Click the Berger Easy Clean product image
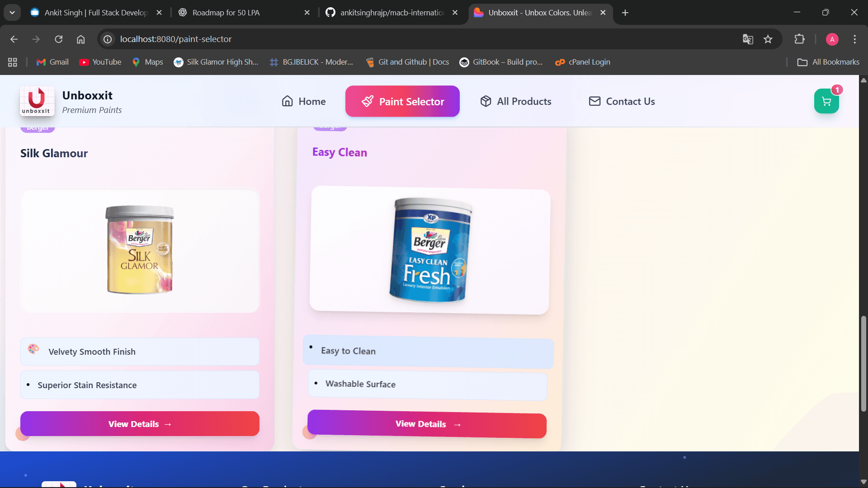 [429, 250]
